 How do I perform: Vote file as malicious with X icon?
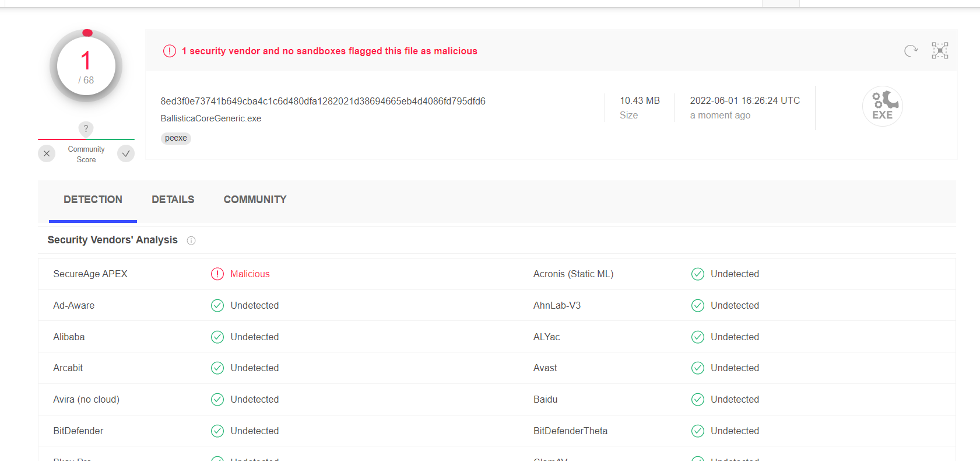pos(47,153)
